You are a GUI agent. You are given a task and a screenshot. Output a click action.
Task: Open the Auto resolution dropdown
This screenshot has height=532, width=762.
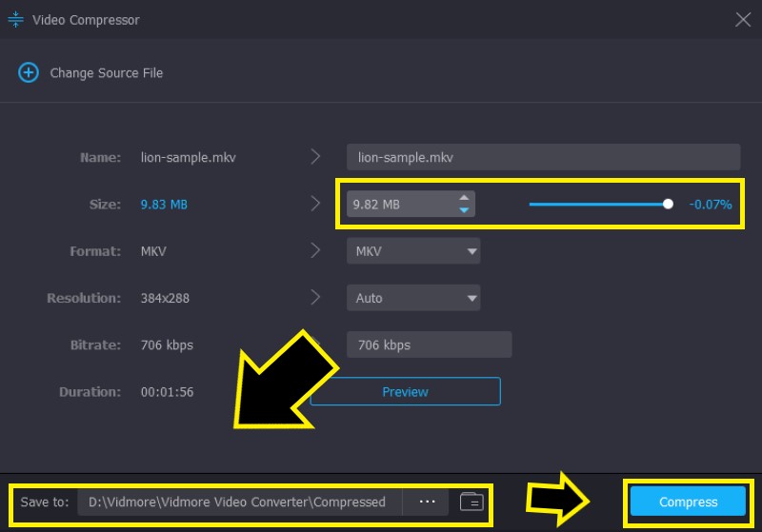click(x=413, y=298)
